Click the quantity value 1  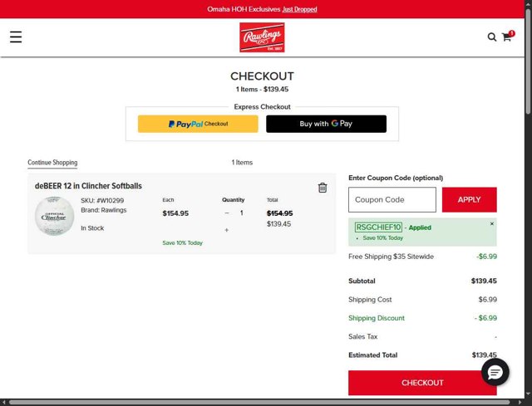tap(242, 213)
